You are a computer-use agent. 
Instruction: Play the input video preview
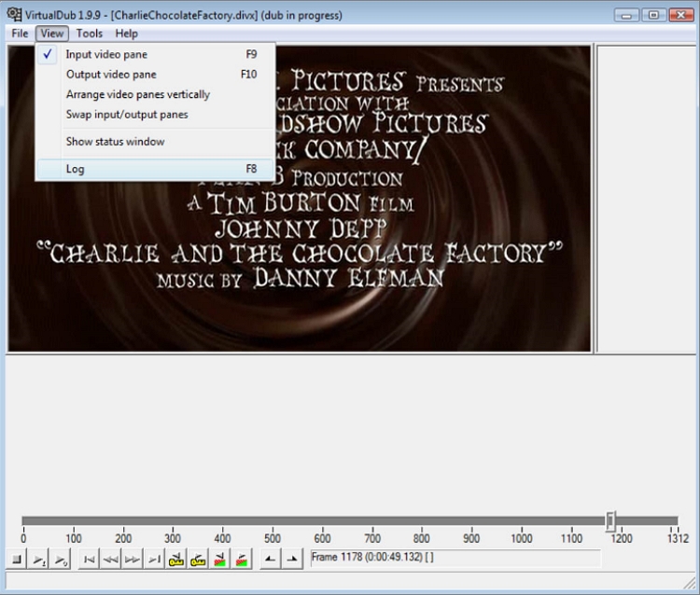[39, 559]
